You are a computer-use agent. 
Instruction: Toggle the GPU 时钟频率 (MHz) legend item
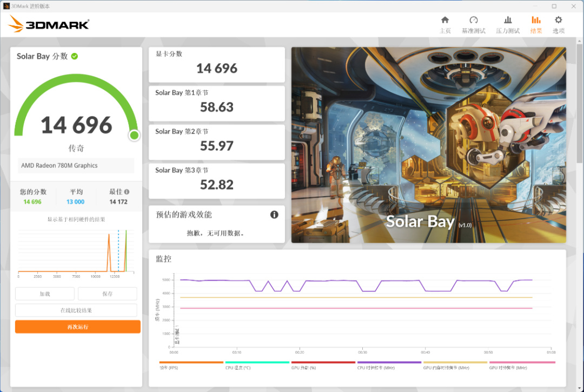pos(522,365)
